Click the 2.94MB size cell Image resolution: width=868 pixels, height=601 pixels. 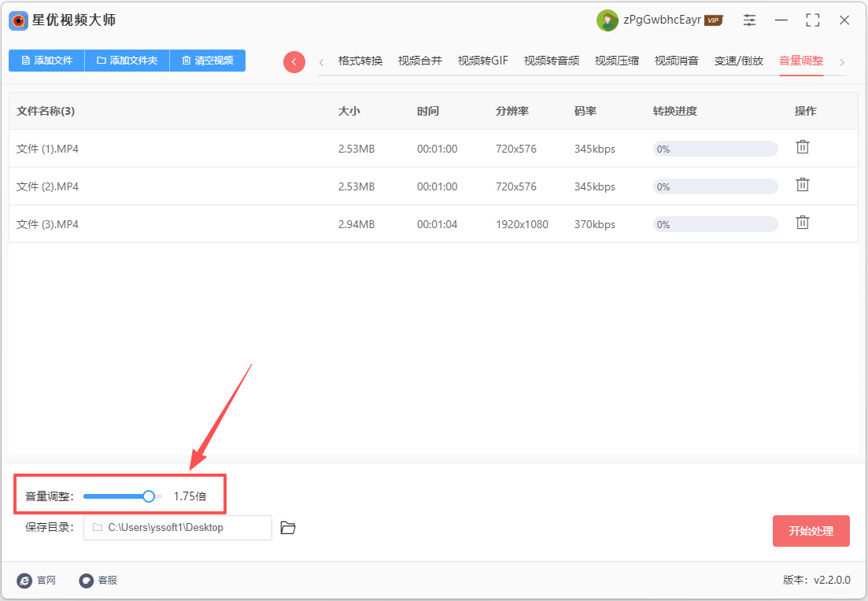click(356, 225)
